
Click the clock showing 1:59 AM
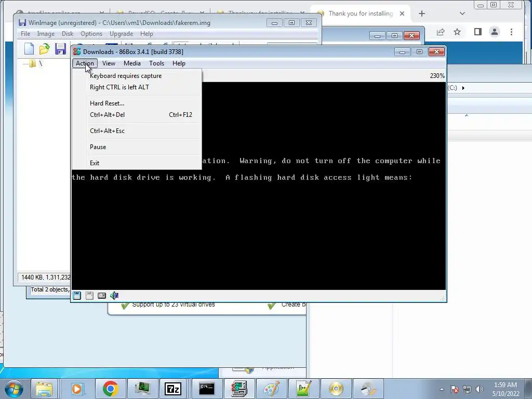506,389
